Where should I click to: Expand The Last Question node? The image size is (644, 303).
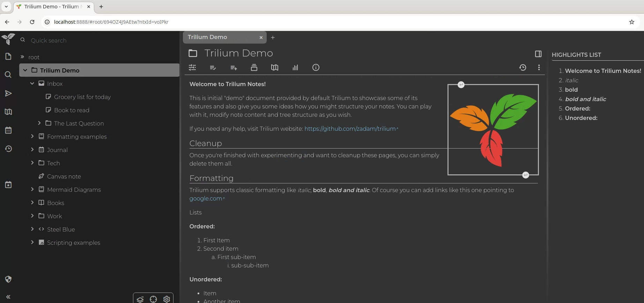point(39,123)
